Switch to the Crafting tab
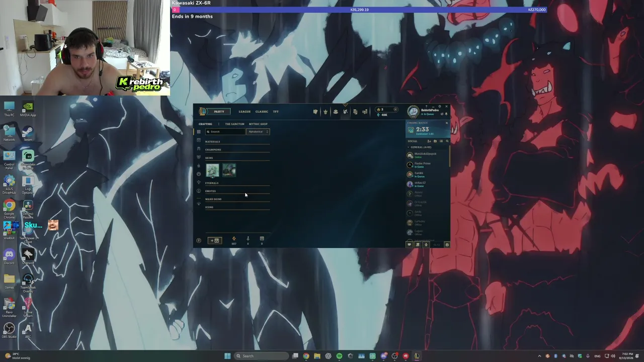This screenshot has height=362, width=644. [205, 124]
